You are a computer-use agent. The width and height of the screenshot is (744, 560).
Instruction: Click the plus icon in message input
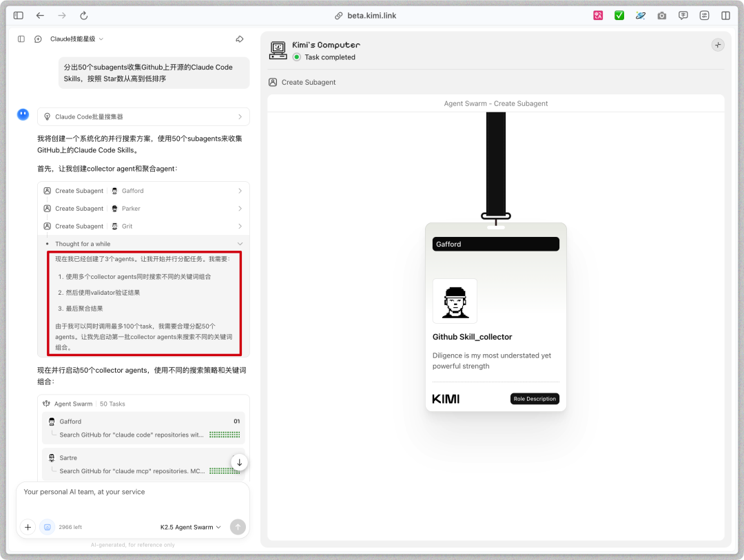click(x=28, y=527)
